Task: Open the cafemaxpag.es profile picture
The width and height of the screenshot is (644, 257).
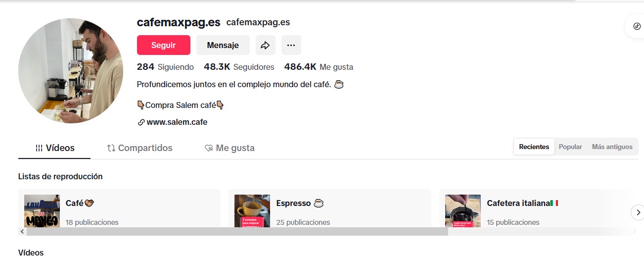Action: click(x=71, y=71)
